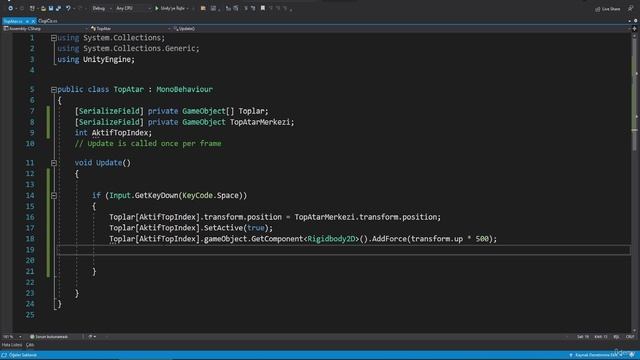Viewport: 640px width, 360px height.
Task: Click the window layout icon beside the orange folder icon
Action: click(213, 8)
